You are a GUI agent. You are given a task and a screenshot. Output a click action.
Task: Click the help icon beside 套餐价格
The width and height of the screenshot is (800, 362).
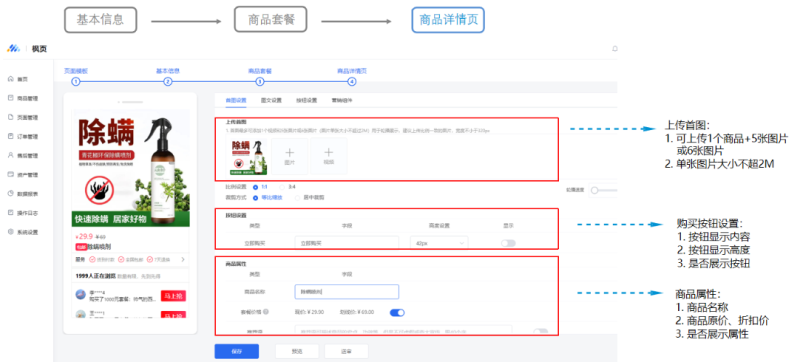point(266,312)
